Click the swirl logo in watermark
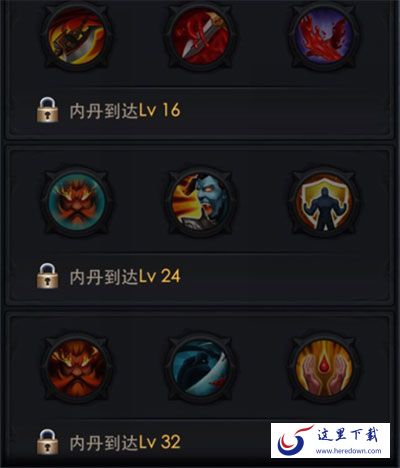This screenshot has height=468, width=400. tap(294, 441)
